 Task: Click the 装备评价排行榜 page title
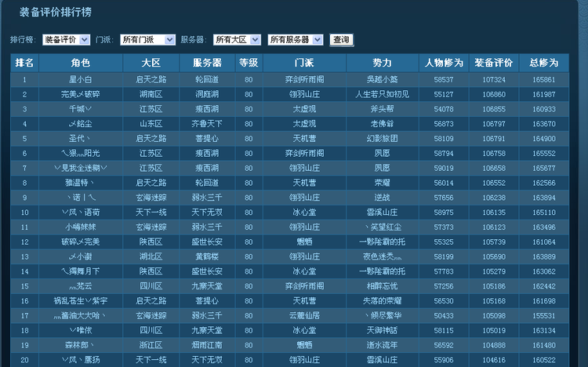pyautogui.click(x=56, y=12)
